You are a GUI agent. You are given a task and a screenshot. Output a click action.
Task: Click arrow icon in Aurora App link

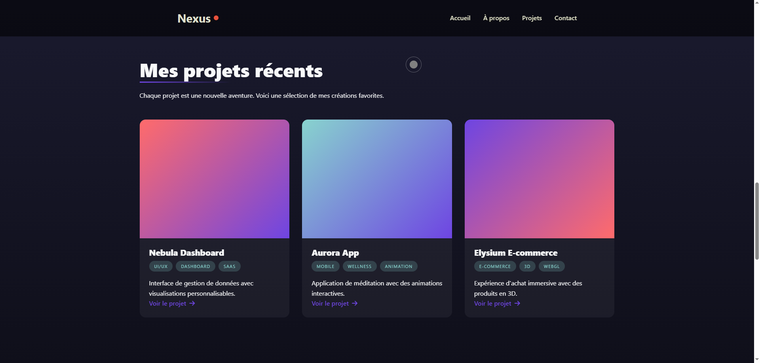[x=354, y=303]
